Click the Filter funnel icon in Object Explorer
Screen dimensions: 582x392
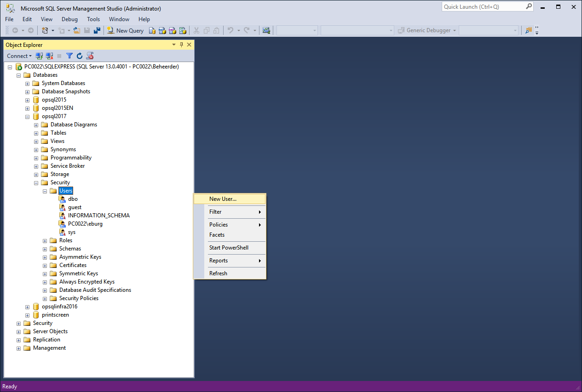tap(69, 56)
